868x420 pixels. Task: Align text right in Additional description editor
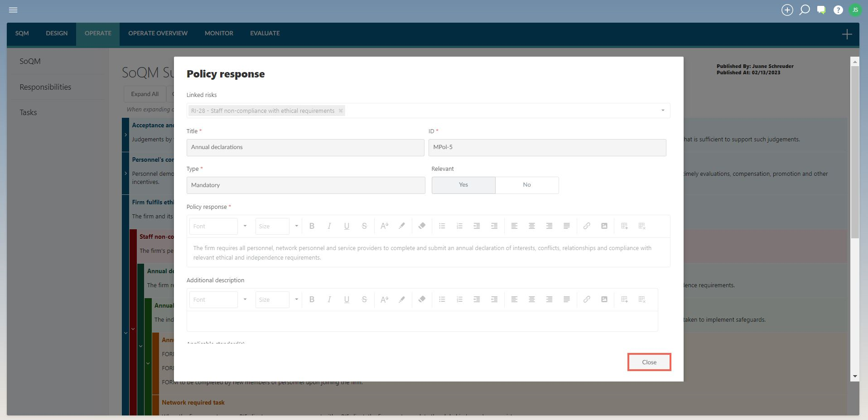click(549, 299)
